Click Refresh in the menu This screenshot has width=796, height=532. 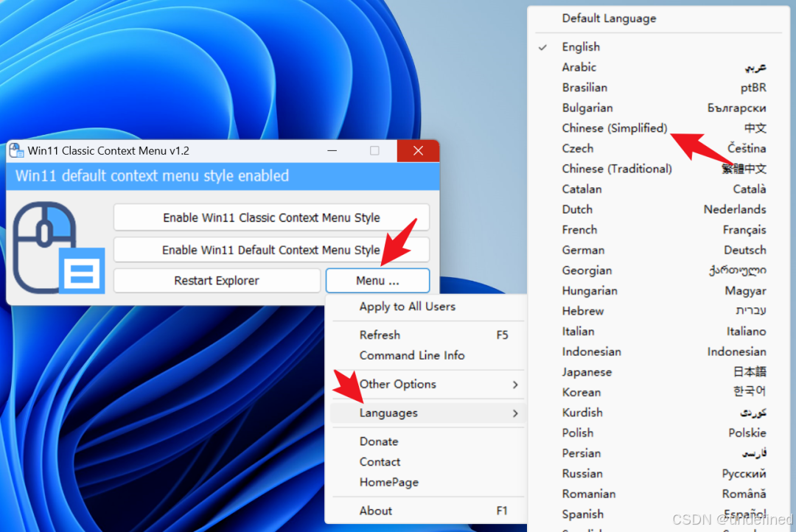[380, 335]
